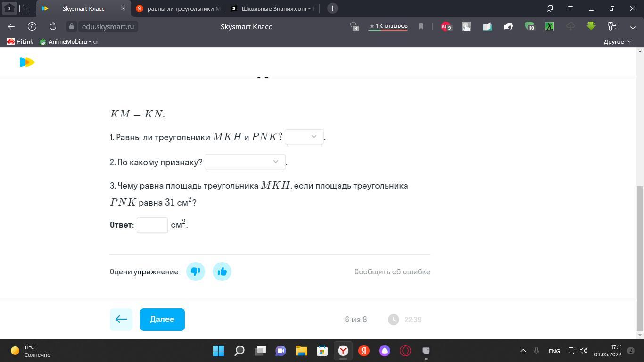This screenshot has height=362, width=644.
Task: Click the thumbs up rating icon
Action: coord(222,271)
